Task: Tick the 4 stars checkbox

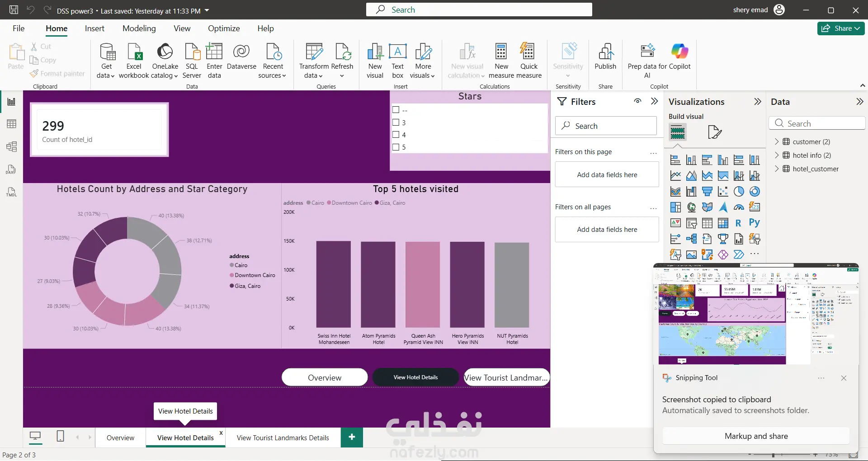Action: click(x=396, y=134)
